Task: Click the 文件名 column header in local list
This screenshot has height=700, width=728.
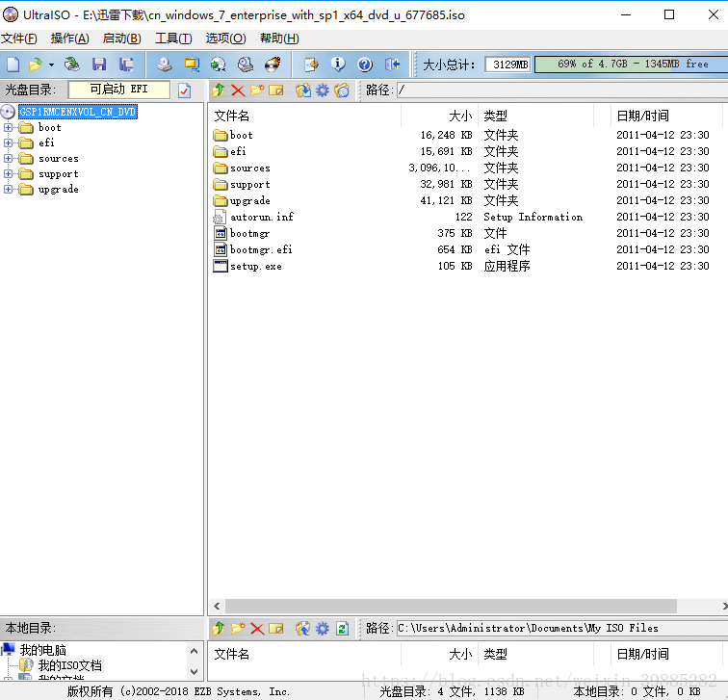Action: [306, 654]
